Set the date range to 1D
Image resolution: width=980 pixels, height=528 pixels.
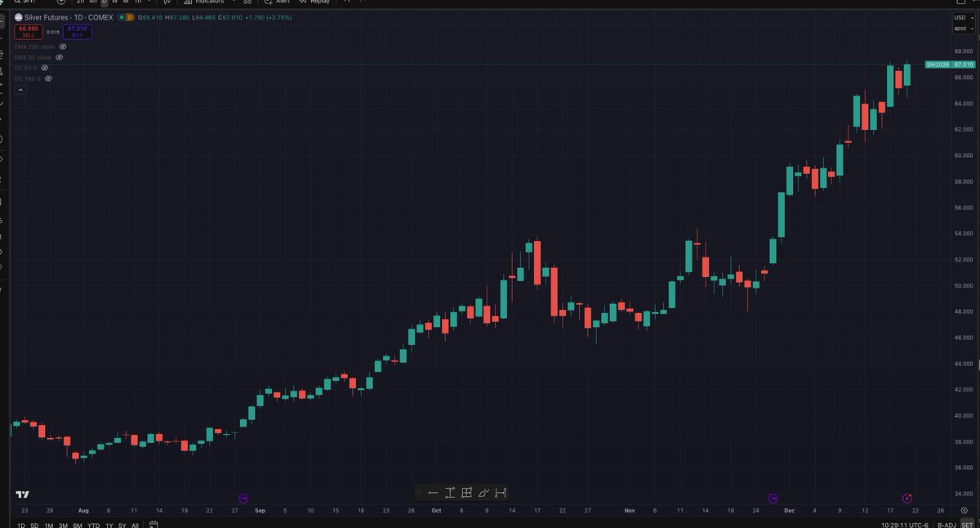pos(21,525)
